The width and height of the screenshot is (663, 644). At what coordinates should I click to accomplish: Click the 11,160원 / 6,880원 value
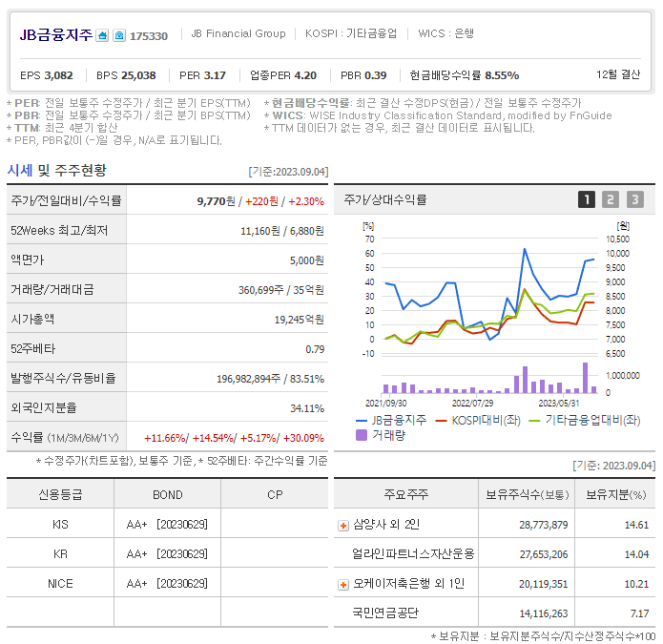(x=282, y=231)
